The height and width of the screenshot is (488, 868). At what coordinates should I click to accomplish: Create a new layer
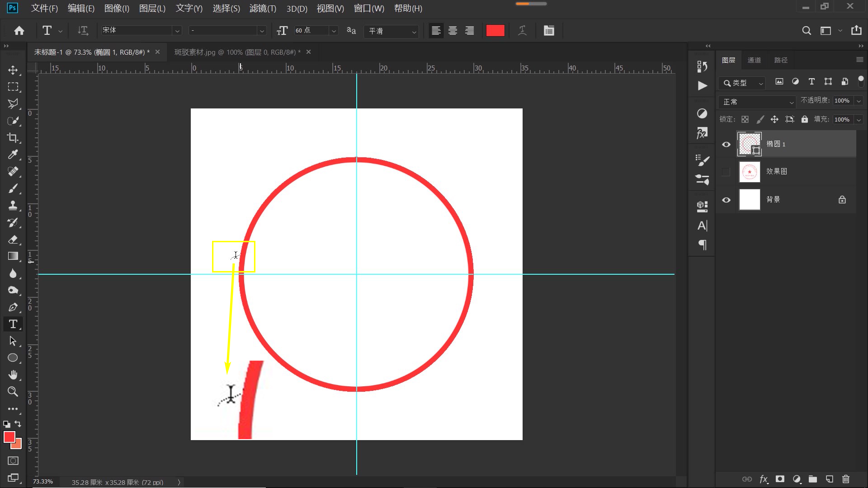829,479
